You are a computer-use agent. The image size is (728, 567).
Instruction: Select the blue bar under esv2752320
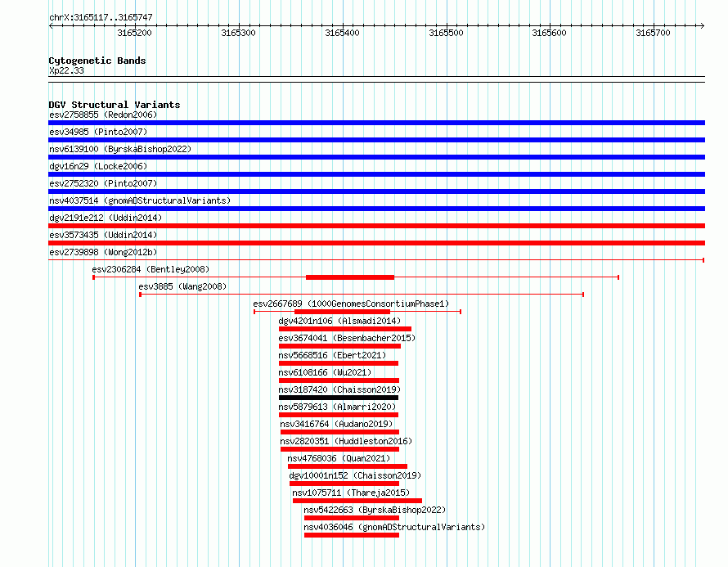click(376, 191)
